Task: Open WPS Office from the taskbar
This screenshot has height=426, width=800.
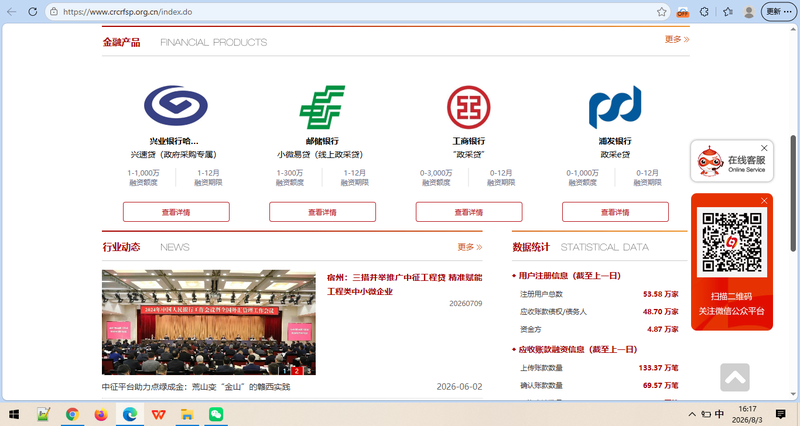Action: (159, 414)
